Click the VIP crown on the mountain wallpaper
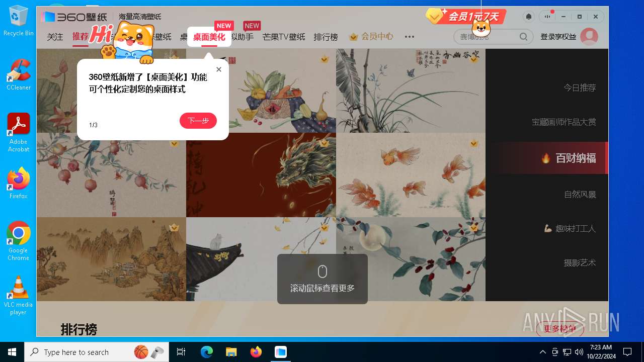644x362 pixels. click(x=174, y=228)
